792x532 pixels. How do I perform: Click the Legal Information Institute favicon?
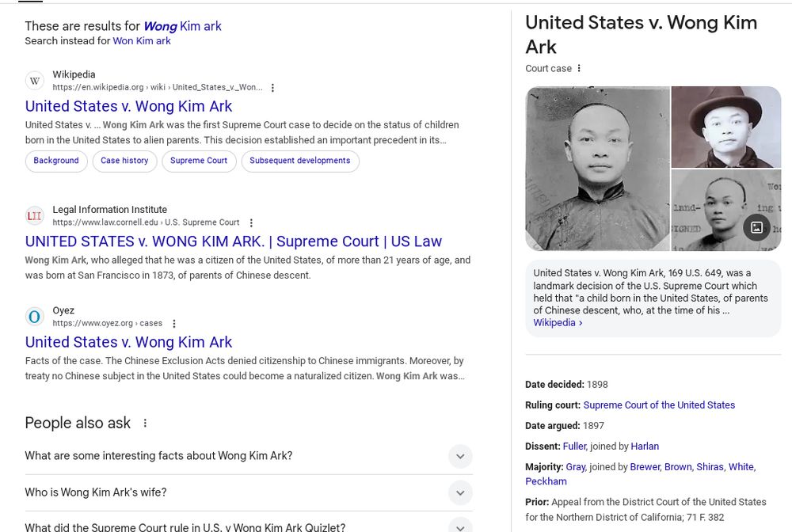tap(34, 216)
